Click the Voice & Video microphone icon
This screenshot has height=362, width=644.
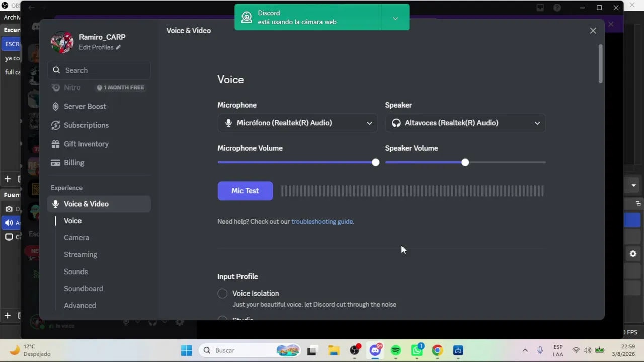coord(56,204)
